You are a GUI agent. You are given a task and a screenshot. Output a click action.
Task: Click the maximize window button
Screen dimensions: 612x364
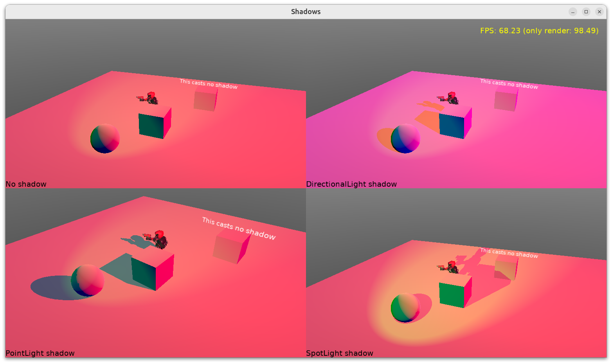click(586, 12)
